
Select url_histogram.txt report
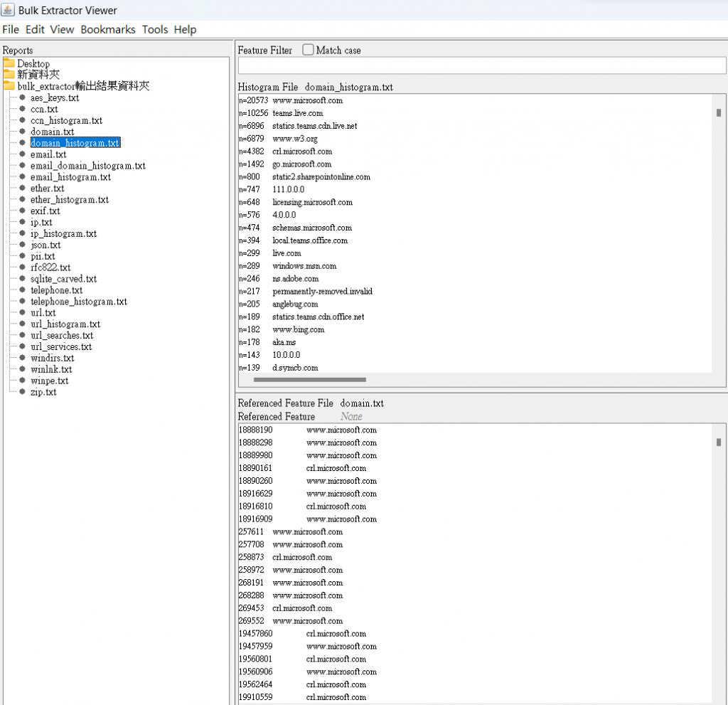(x=65, y=324)
